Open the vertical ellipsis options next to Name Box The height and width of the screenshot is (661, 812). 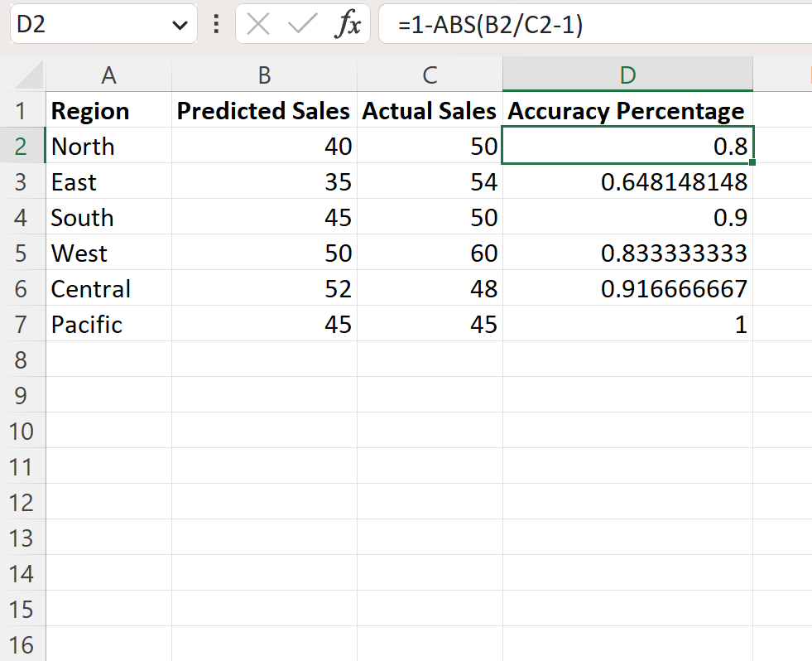click(x=215, y=24)
